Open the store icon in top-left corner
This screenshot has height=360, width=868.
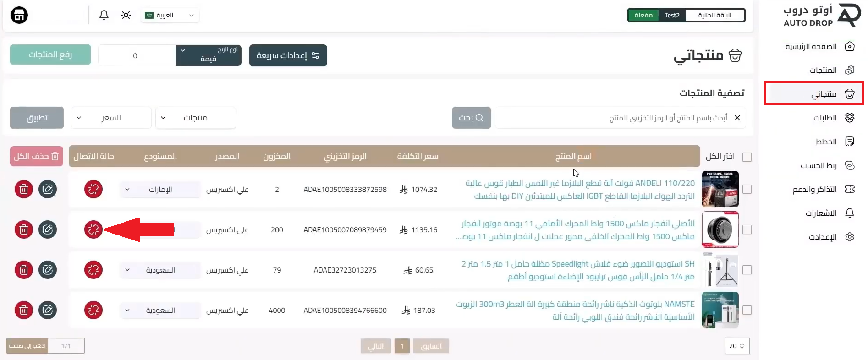click(19, 15)
